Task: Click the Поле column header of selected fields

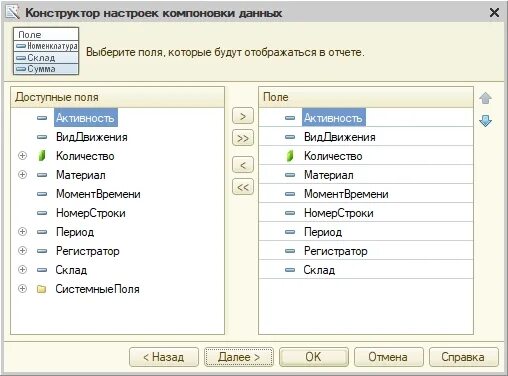Action: coord(366,97)
